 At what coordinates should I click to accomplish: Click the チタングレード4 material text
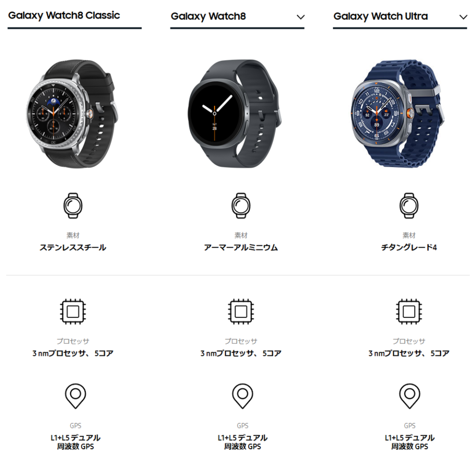click(x=409, y=248)
